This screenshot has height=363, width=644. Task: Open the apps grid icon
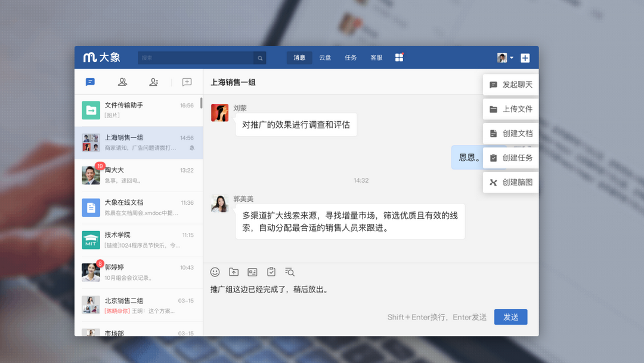point(399,57)
